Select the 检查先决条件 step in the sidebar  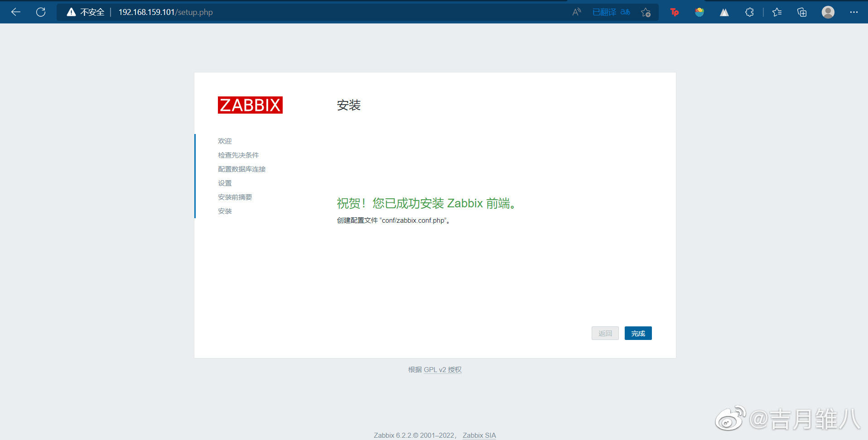pos(238,155)
